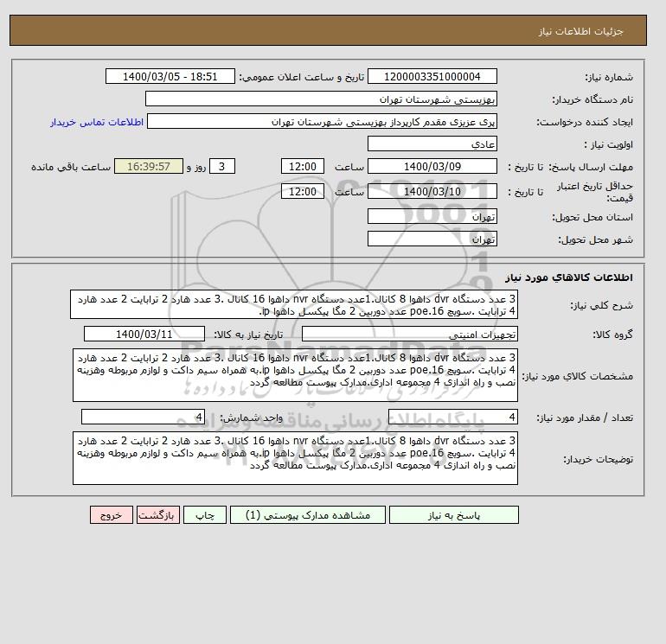
Task: Click the خروج exit button
Action: [x=112, y=515]
